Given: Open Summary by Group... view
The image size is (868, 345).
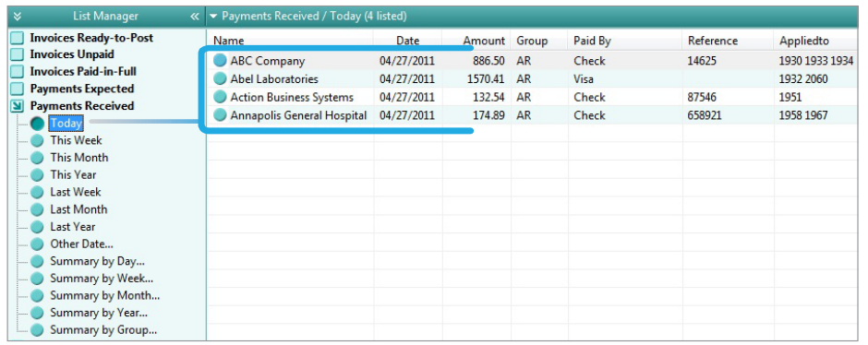Looking at the screenshot, I should pyautogui.click(x=103, y=330).
